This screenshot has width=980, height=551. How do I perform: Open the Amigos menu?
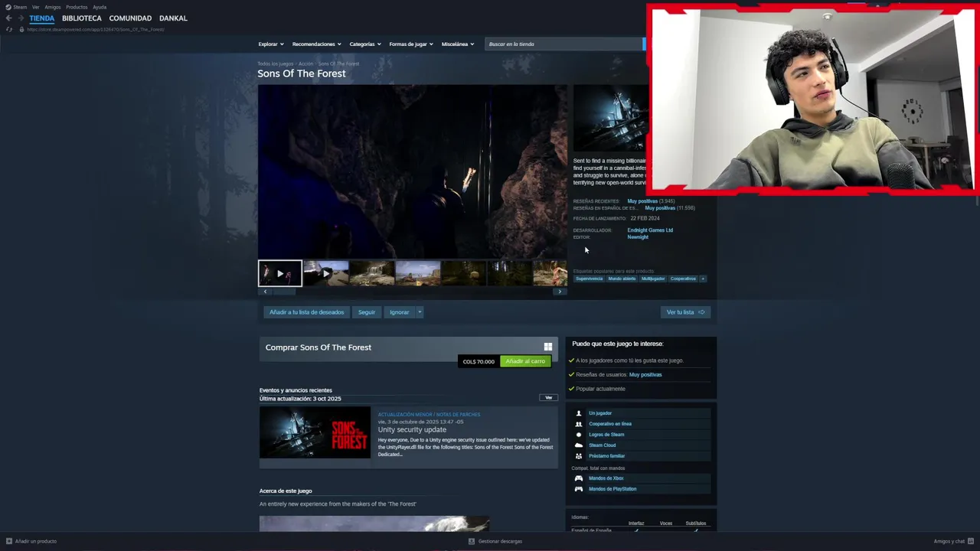(x=53, y=7)
